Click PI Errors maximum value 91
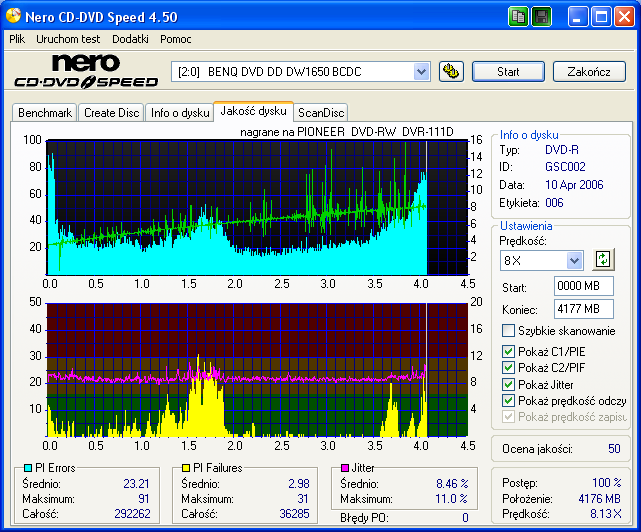641x532 pixels. coord(143,499)
